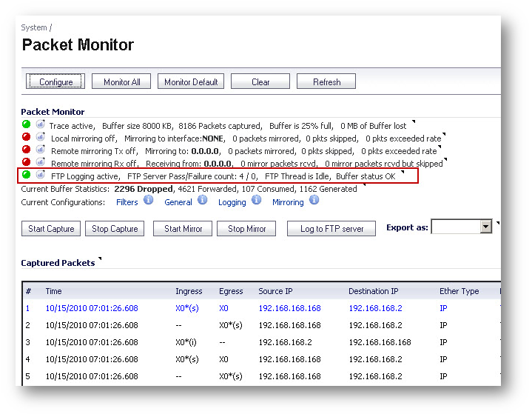Click the chart icon beside Remote mirroring Rx
The image size is (532, 417).
click(x=40, y=163)
